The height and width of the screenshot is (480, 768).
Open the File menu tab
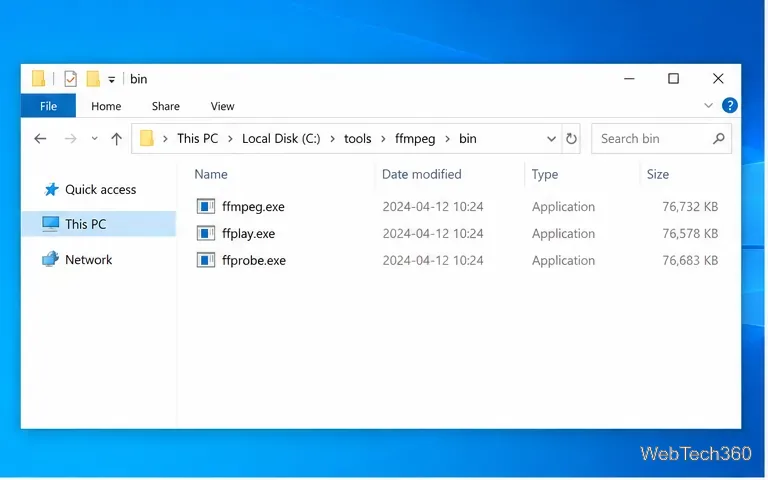48,106
